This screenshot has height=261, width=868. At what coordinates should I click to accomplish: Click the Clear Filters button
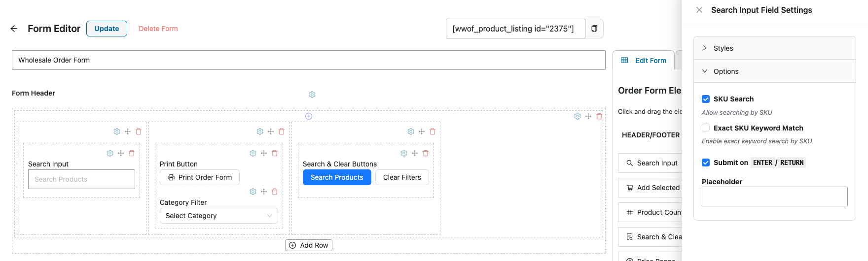pyautogui.click(x=402, y=177)
